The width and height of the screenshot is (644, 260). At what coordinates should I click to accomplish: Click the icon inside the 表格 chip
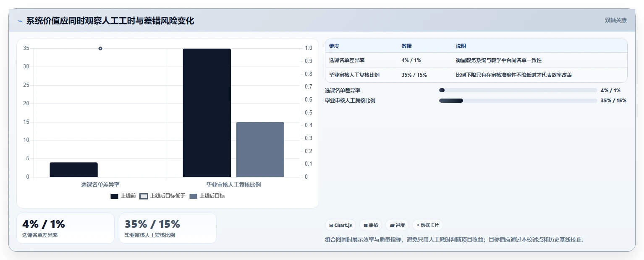[x=366, y=226]
